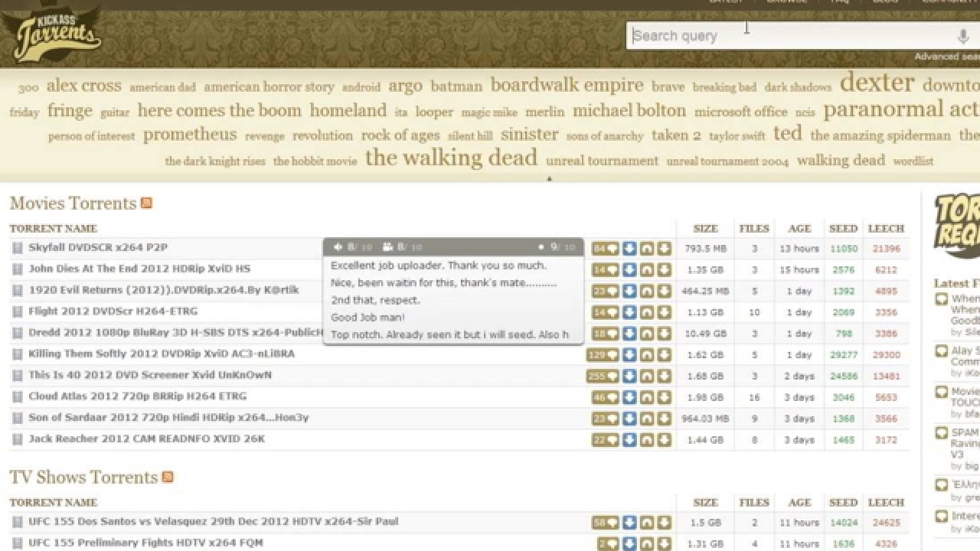Select the 'unreal tournament 2004' tag
Image resolution: width=980 pixels, height=551 pixels.
click(x=727, y=161)
